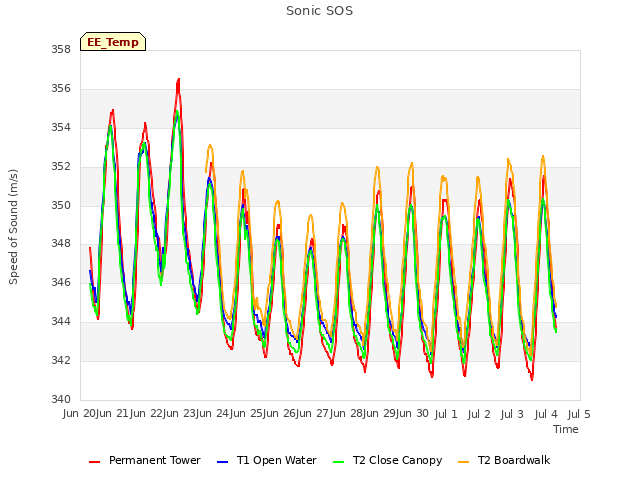
Task: Click the highest red peak near 356.5
Action: click(x=178, y=80)
